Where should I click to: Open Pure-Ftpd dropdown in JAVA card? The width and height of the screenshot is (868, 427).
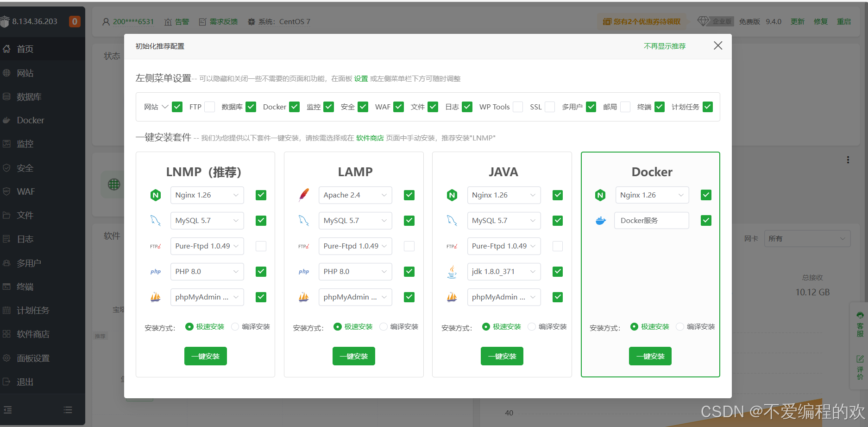504,246
